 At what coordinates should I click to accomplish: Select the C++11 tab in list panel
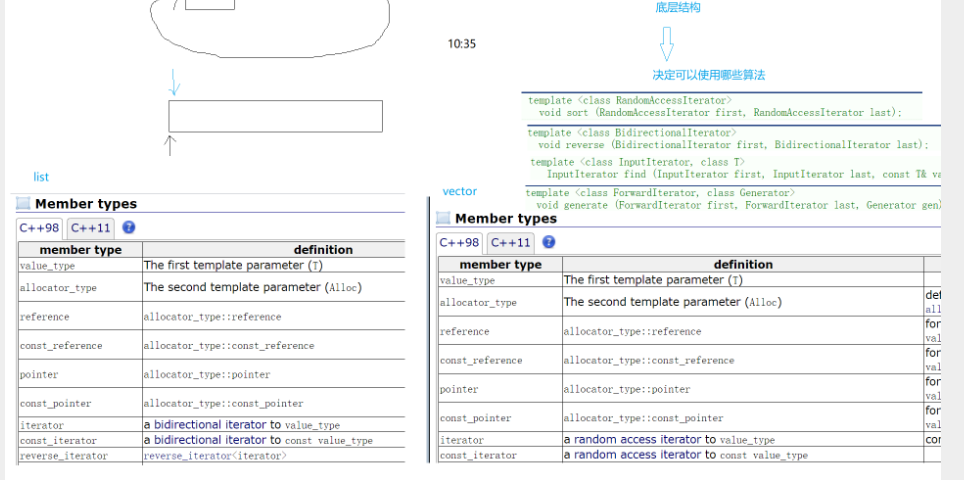point(91,229)
